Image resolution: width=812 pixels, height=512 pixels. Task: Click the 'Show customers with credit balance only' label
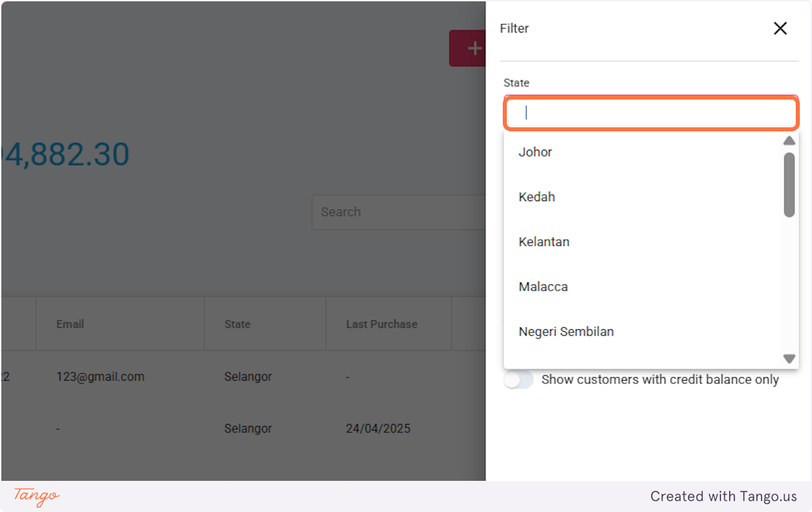tap(660, 380)
